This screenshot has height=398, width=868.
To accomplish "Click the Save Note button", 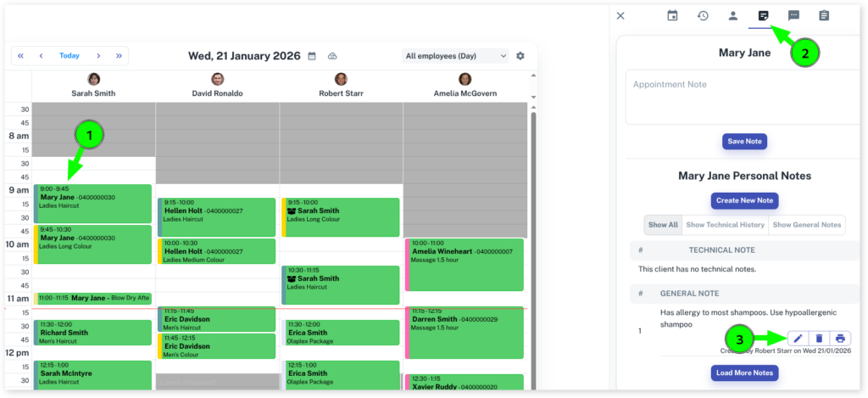I will point(744,141).
